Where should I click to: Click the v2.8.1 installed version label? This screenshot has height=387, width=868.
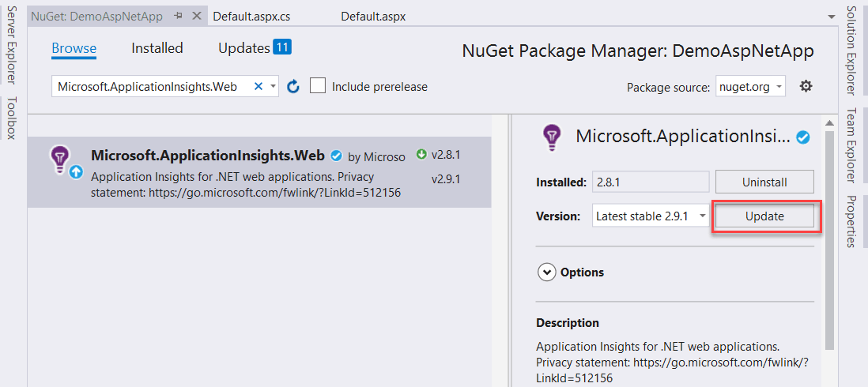coord(446,156)
